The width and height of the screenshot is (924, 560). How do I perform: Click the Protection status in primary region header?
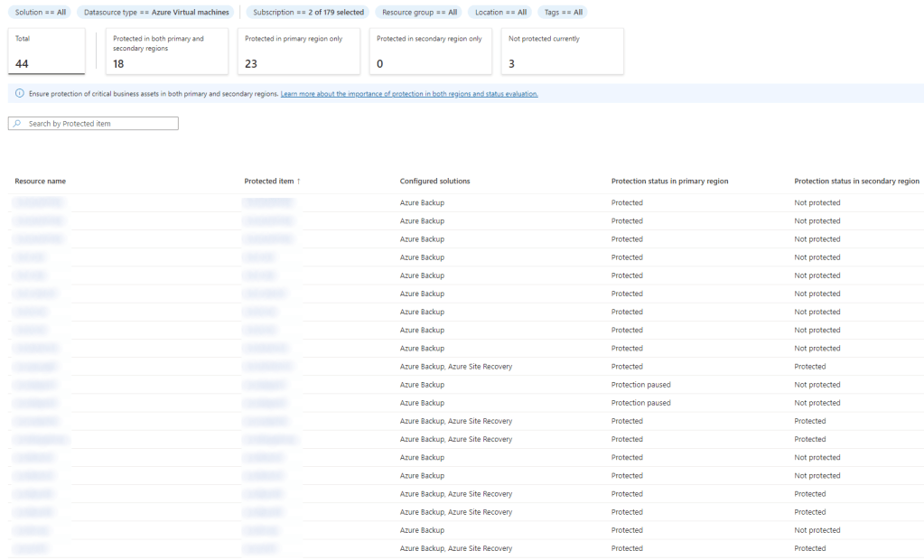(x=669, y=182)
